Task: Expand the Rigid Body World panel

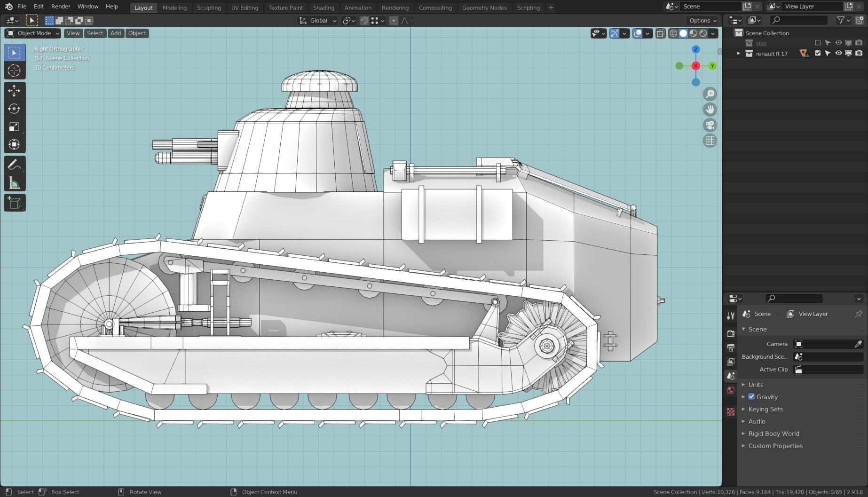Action: tap(773, 434)
